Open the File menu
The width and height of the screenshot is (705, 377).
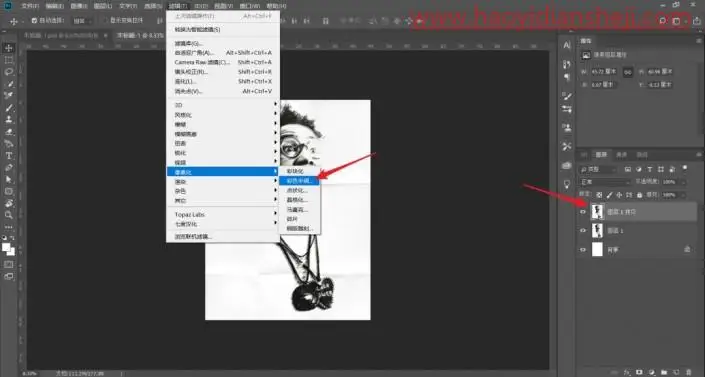pyautogui.click(x=30, y=6)
